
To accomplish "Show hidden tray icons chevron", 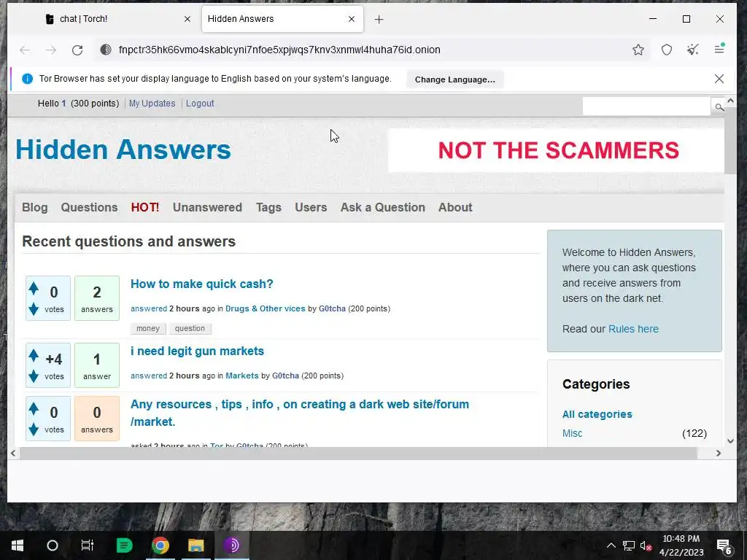I will pos(611,545).
